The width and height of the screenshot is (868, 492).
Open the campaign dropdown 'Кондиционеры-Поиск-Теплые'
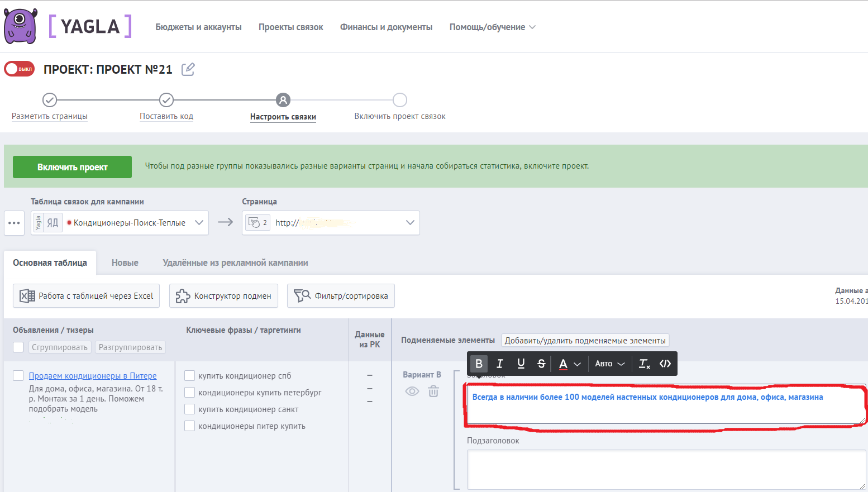120,223
